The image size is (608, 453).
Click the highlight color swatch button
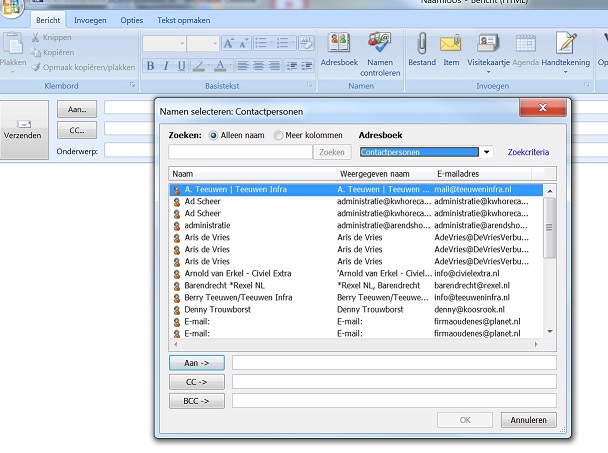pos(199,66)
